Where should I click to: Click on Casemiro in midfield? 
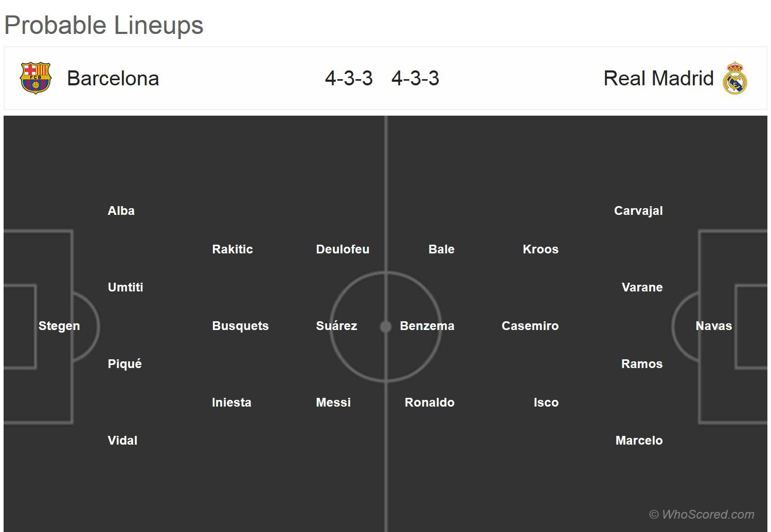coord(530,326)
